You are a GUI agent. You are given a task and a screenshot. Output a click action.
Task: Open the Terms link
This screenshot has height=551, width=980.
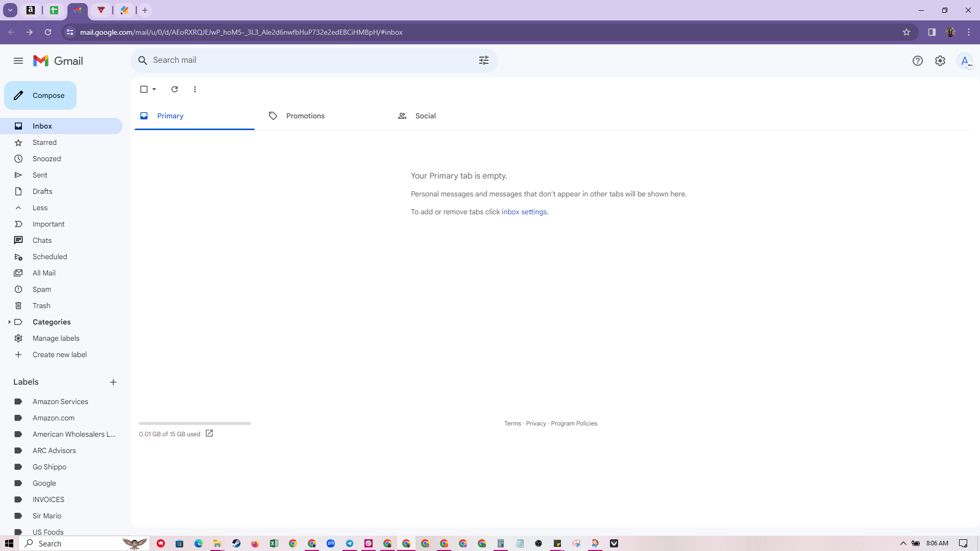point(512,423)
